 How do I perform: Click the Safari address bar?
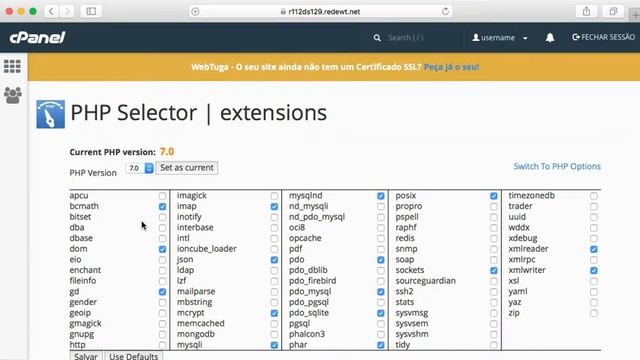point(320,11)
